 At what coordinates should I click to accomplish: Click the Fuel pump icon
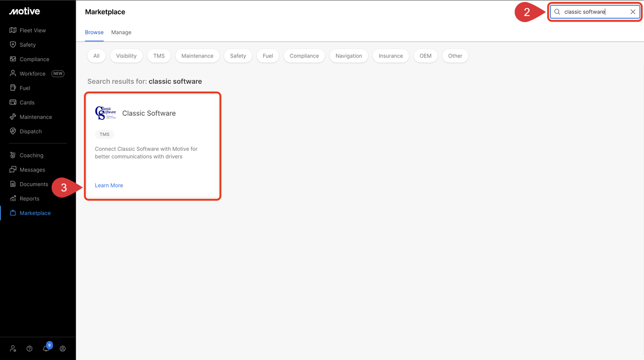click(13, 88)
